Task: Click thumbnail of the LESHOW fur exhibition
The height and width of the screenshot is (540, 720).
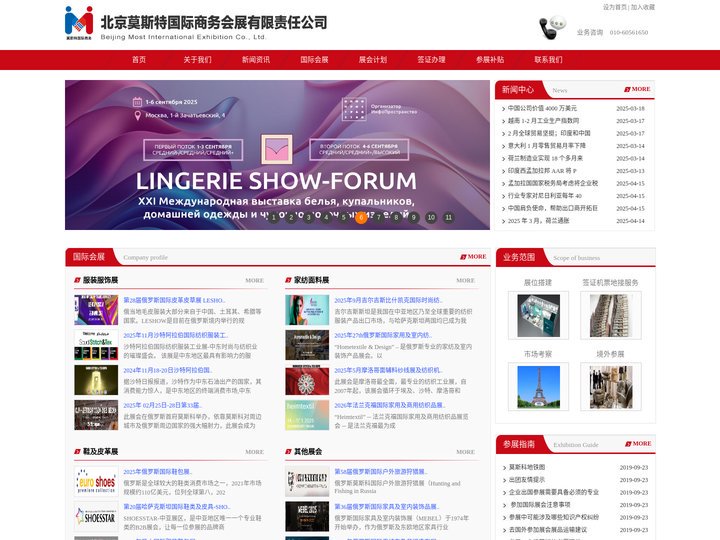Action: (x=96, y=310)
